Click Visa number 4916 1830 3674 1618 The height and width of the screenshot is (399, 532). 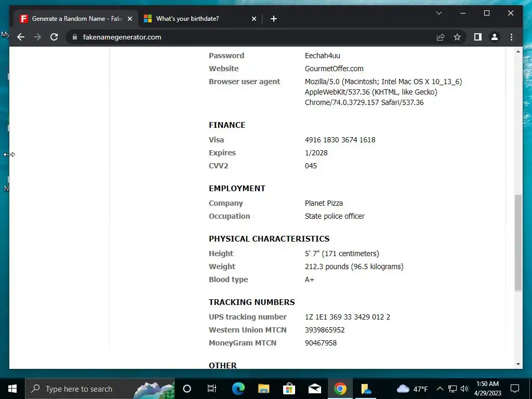tap(340, 140)
